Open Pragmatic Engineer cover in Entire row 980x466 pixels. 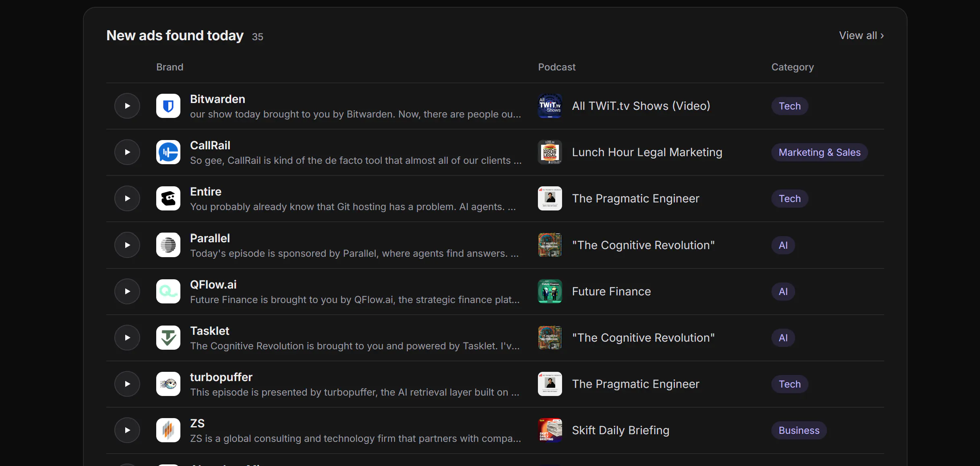(x=550, y=198)
